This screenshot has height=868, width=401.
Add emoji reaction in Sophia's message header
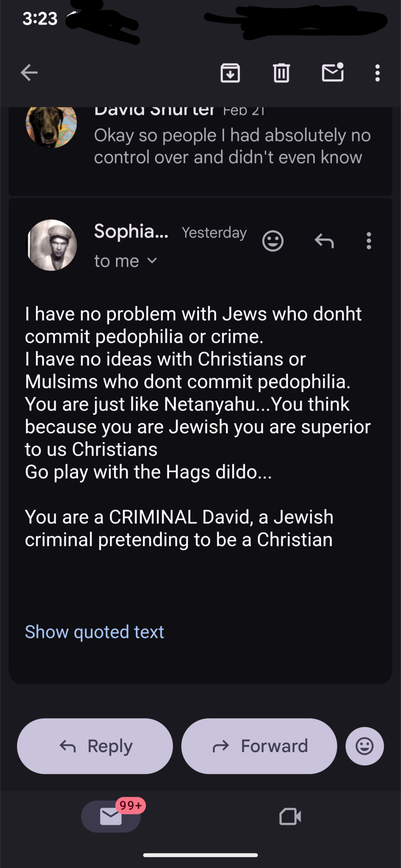[273, 241]
